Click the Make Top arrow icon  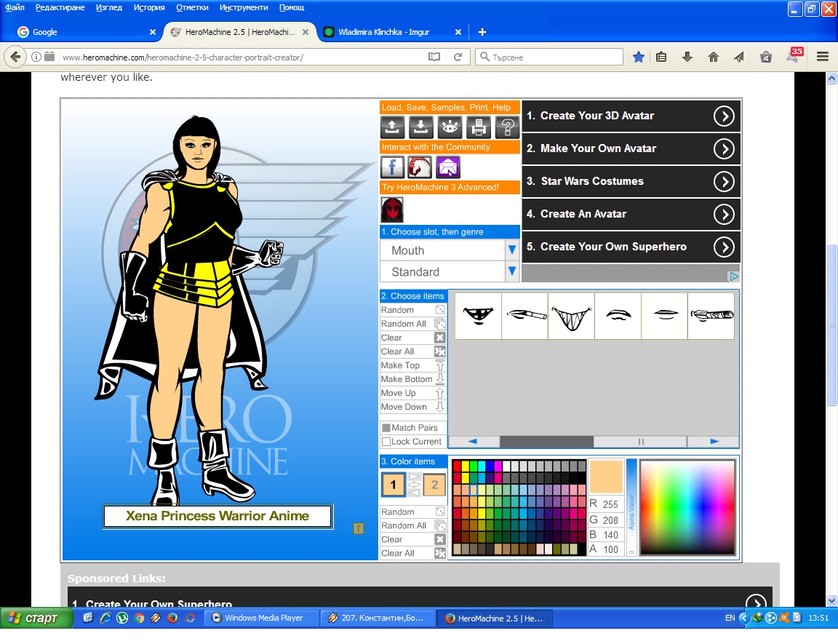(440, 365)
